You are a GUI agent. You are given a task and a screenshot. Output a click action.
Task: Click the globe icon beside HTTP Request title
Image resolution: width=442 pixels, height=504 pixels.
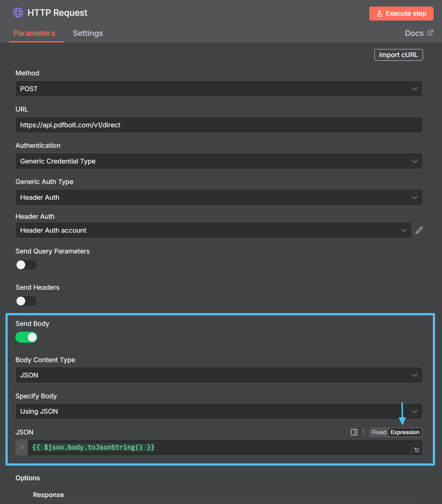[x=18, y=12]
